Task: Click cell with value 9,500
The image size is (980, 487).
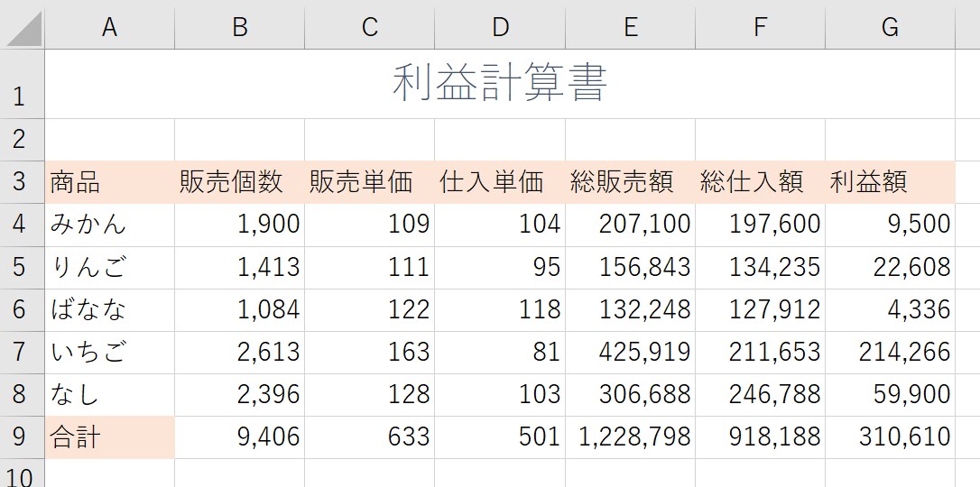Action: (x=891, y=225)
